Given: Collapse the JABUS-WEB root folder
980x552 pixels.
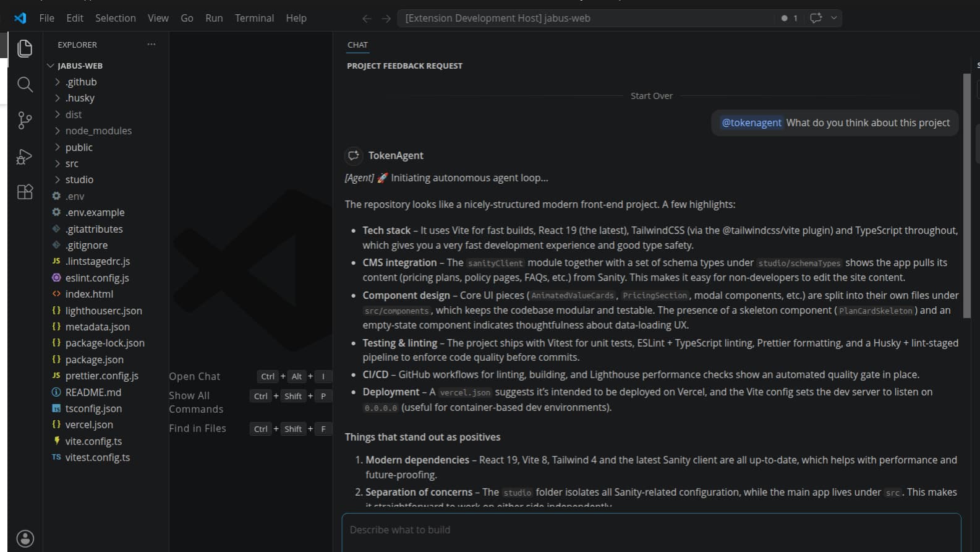Looking at the screenshot, I should click(51, 66).
